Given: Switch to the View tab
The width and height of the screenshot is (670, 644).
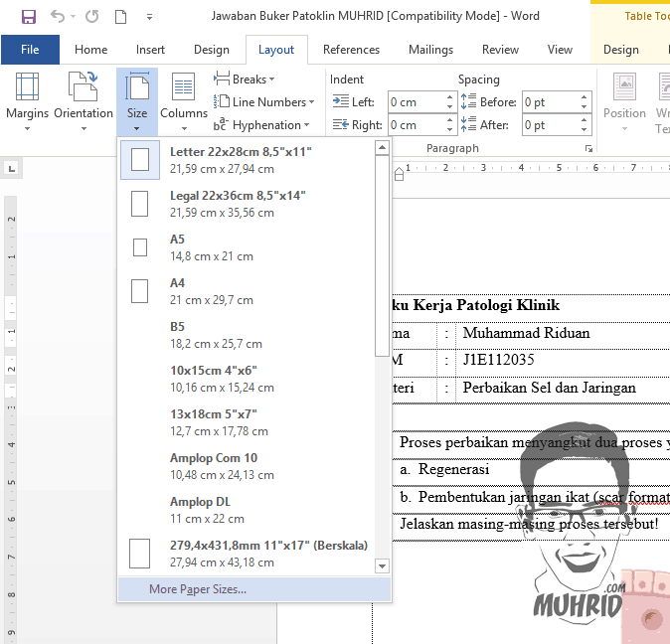Looking at the screenshot, I should (560, 50).
